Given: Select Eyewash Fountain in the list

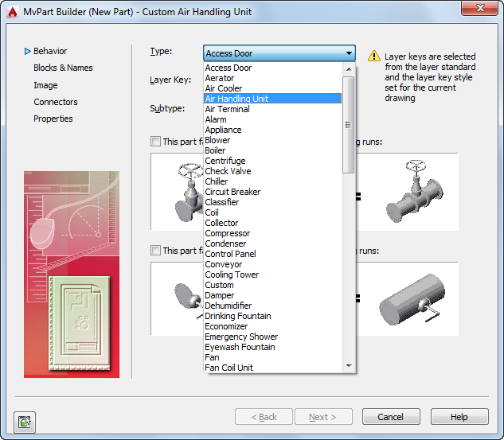Looking at the screenshot, I should 273,347.
